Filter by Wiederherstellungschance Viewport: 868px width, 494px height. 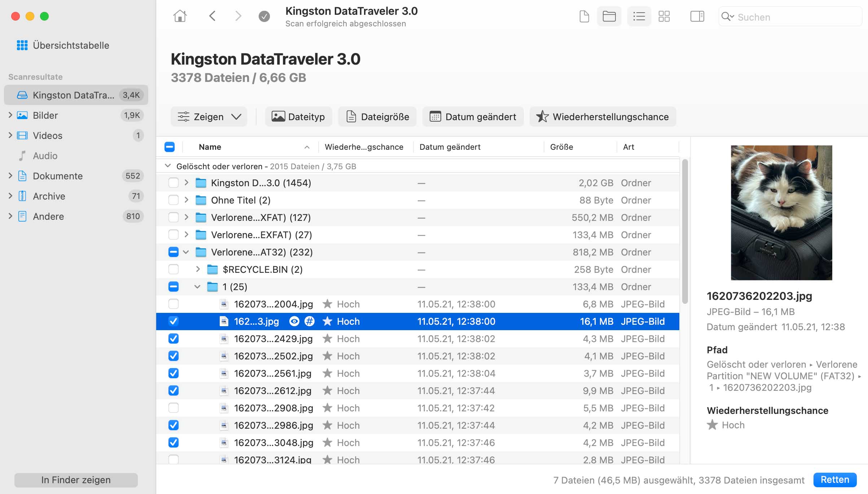[x=603, y=117]
